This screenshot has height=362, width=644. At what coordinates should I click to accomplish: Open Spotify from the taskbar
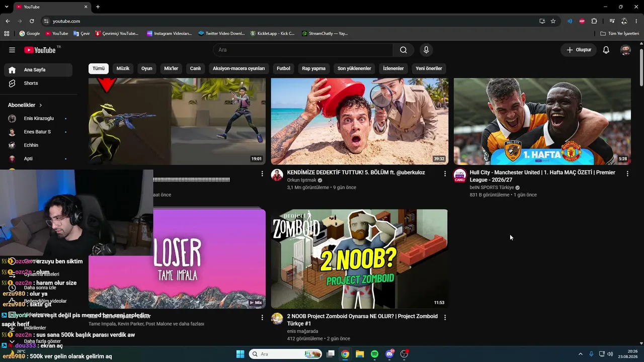(374, 354)
